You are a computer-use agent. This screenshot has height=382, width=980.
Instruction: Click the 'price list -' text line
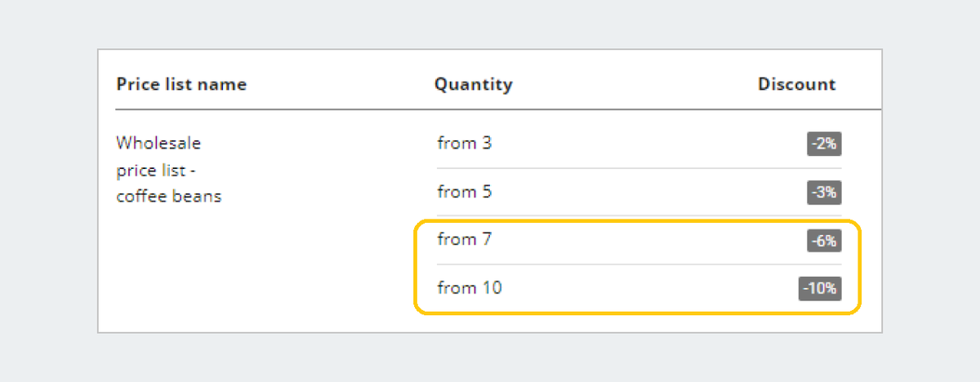coord(156,171)
